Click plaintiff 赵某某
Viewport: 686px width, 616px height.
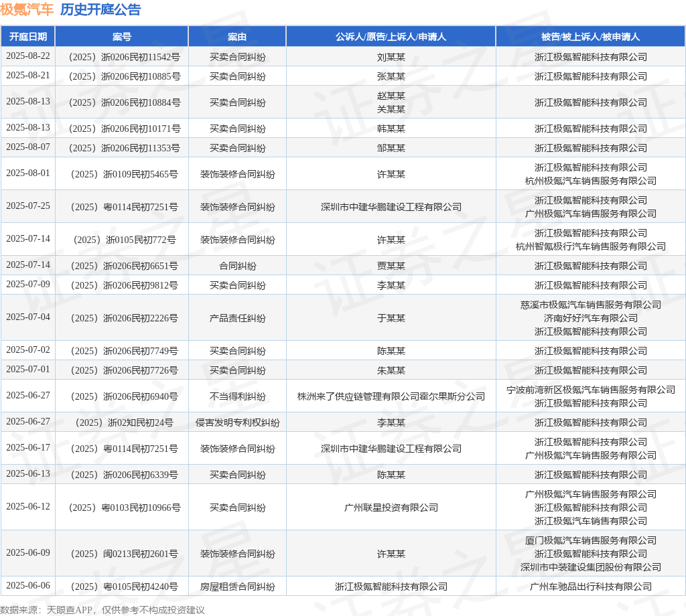[x=391, y=96]
